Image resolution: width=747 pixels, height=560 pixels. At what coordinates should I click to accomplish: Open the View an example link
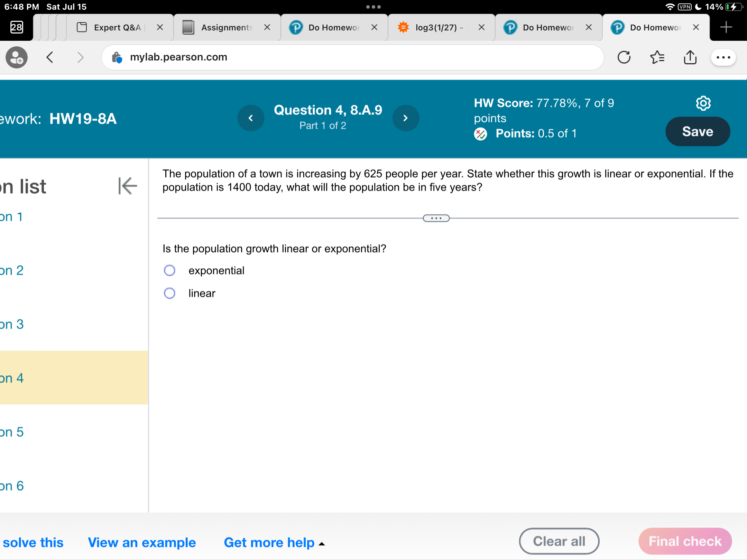click(x=142, y=542)
